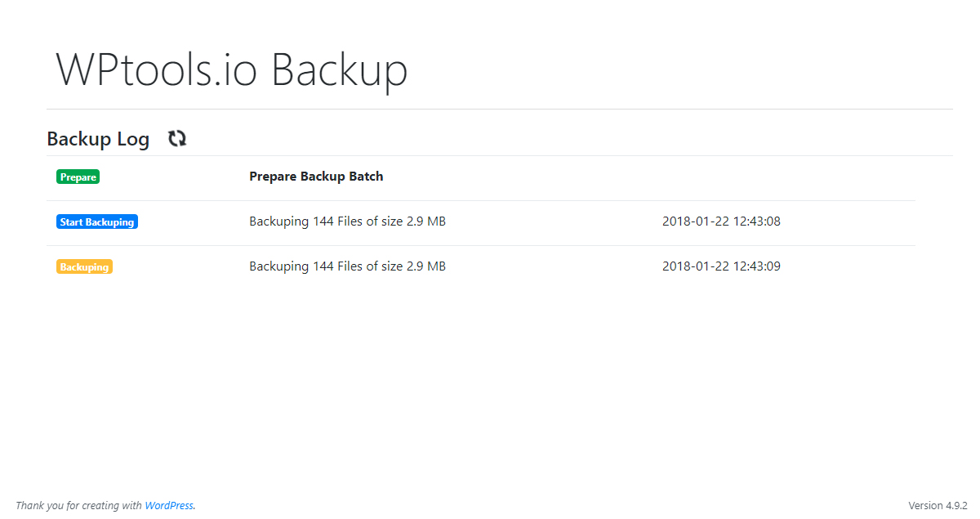Open the WordPress link in footer
Image resolution: width=980 pixels, height=519 pixels.
point(169,506)
